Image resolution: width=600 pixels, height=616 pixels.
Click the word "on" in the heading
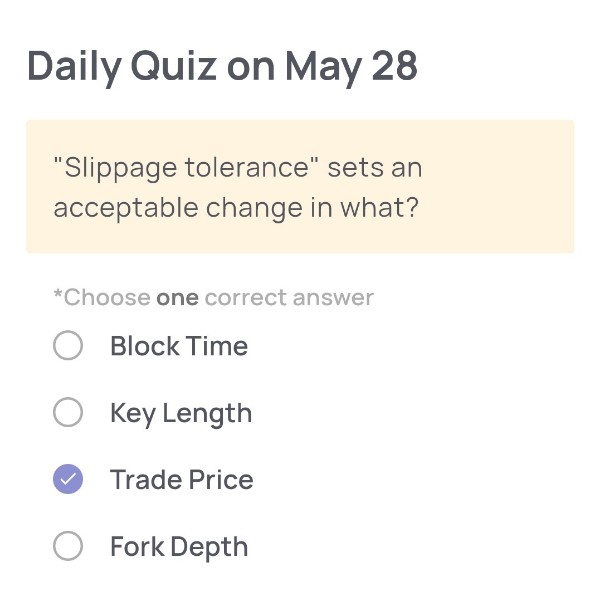coord(250,67)
